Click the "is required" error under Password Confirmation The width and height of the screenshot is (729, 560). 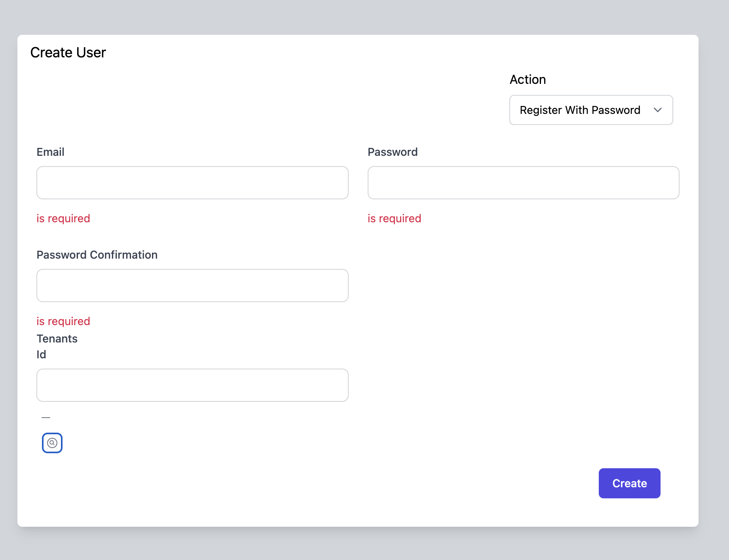63,321
